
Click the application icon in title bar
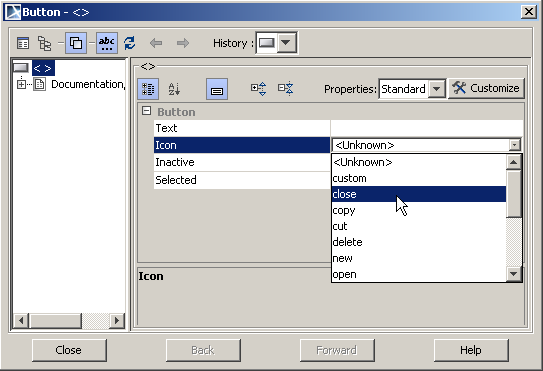13,12
